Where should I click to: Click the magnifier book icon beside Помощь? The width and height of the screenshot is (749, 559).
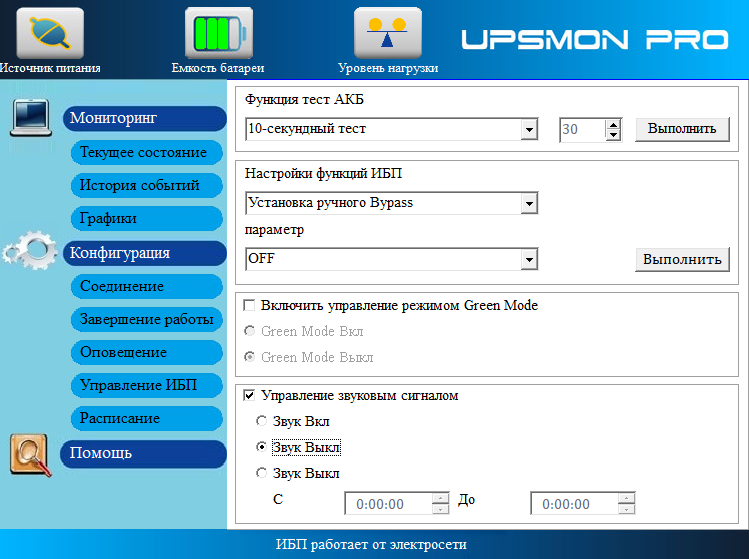click(x=31, y=455)
